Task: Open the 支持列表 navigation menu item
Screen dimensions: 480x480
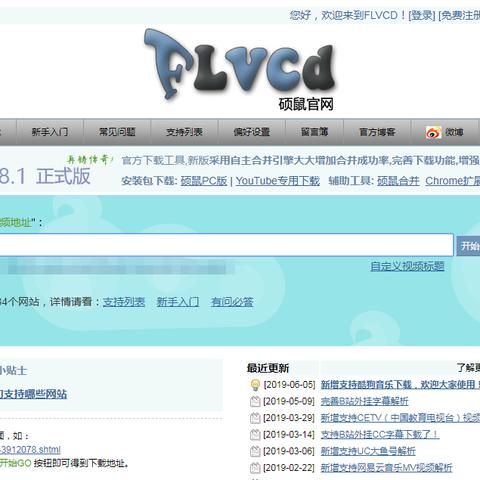Action: [x=184, y=132]
